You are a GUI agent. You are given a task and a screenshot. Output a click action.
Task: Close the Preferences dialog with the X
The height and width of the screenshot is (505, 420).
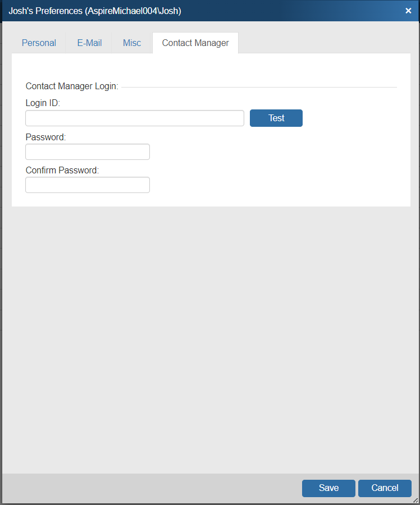pyautogui.click(x=408, y=11)
